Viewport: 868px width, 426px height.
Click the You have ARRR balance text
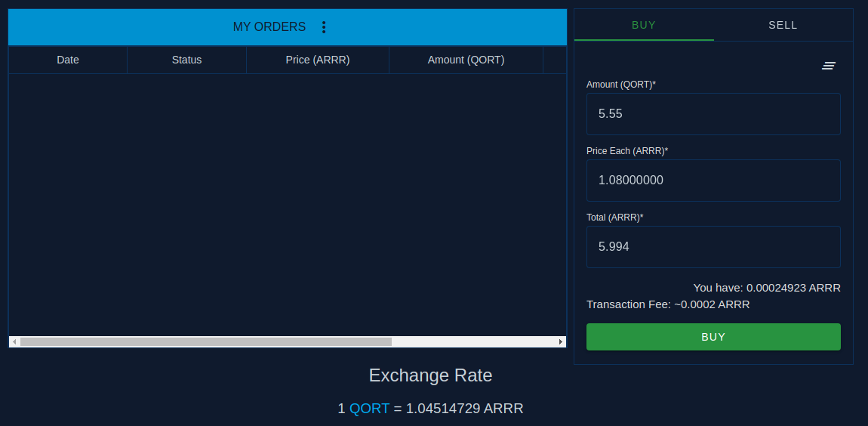pos(767,288)
